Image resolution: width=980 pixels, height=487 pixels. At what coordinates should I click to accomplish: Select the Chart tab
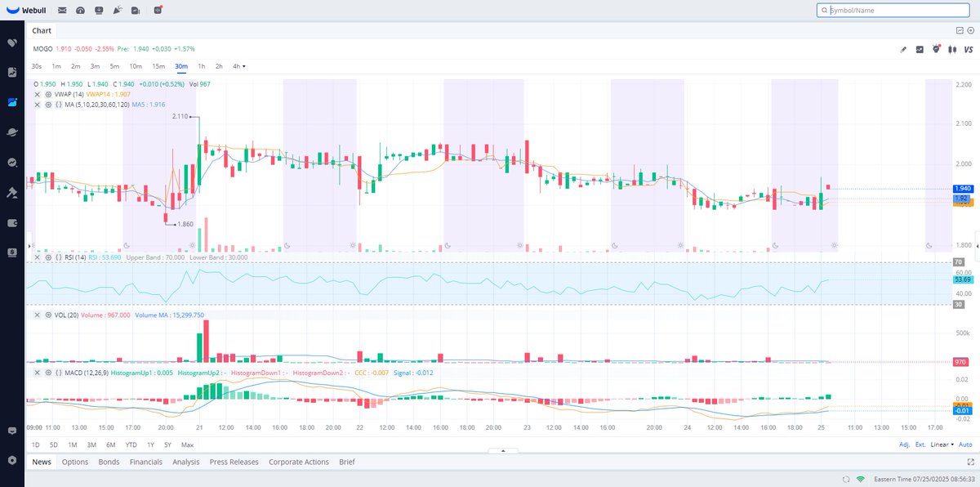(42, 30)
